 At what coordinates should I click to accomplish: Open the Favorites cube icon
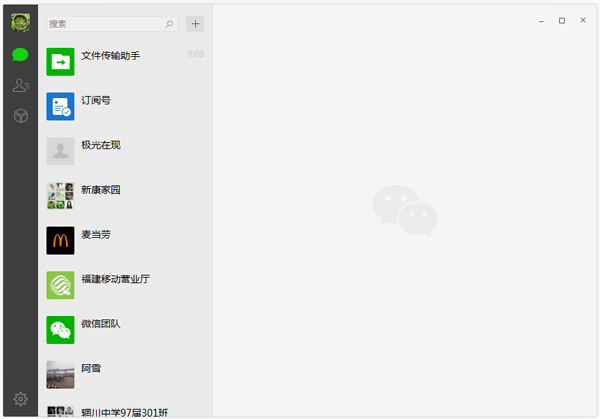click(21, 116)
